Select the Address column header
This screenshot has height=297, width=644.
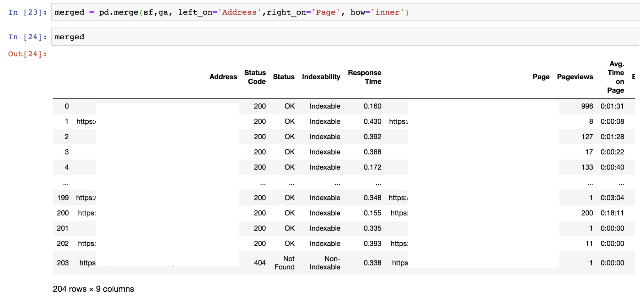click(223, 77)
